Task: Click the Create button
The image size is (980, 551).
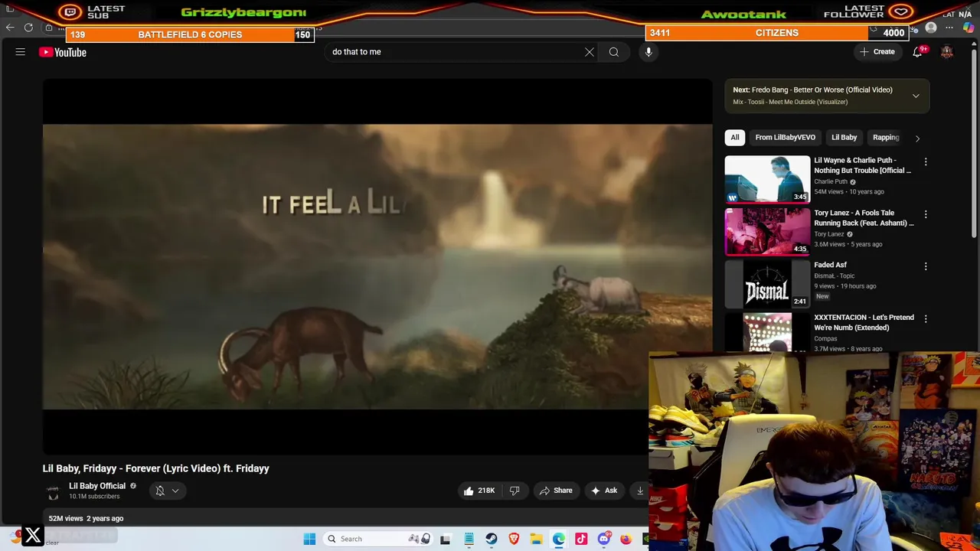Action: tap(877, 52)
